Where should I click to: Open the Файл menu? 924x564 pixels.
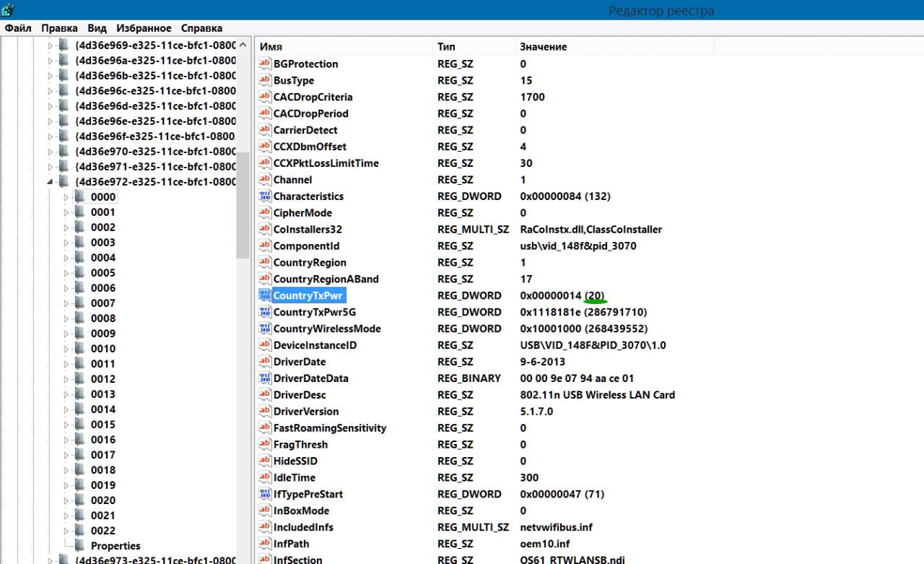pyautogui.click(x=18, y=28)
